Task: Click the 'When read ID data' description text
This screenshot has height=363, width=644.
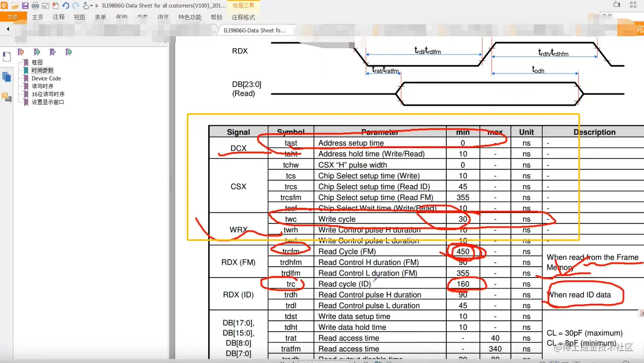Action: pyautogui.click(x=579, y=295)
